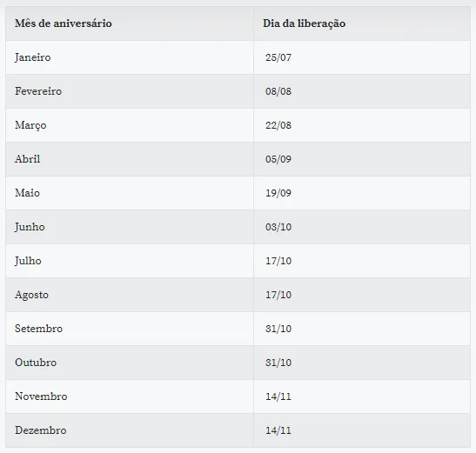Click the 'Mês de aniversário' column header
476x453 pixels.
pyautogui.click(x=64, y=23)
